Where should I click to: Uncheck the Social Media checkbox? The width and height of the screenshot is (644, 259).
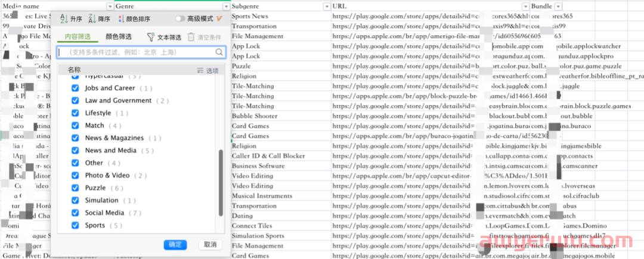tap(75, 213)
